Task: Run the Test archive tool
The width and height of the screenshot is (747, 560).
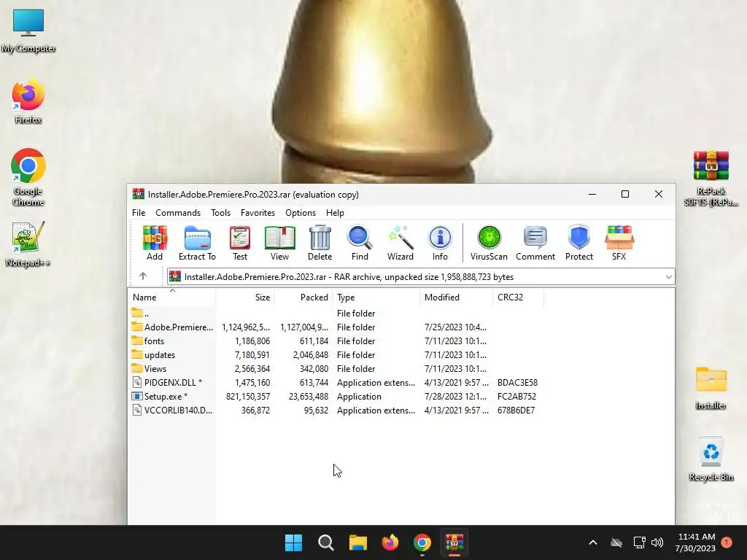Action: coord(239,243)
